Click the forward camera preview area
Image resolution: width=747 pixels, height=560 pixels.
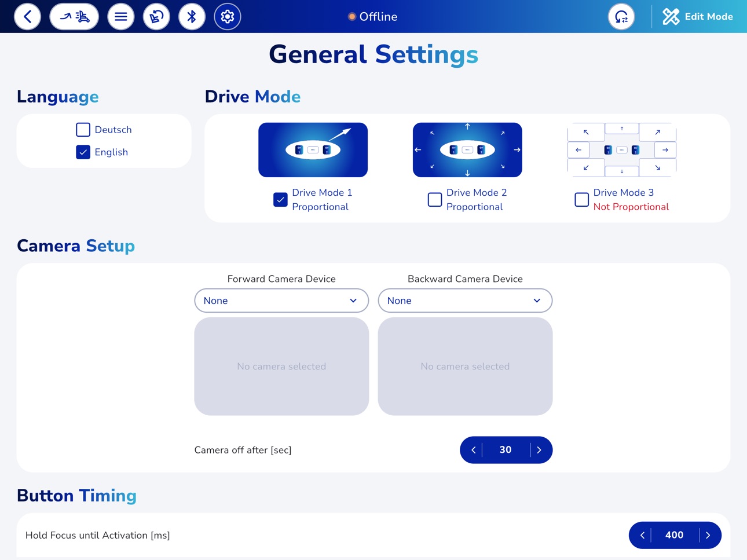[281, 366]
